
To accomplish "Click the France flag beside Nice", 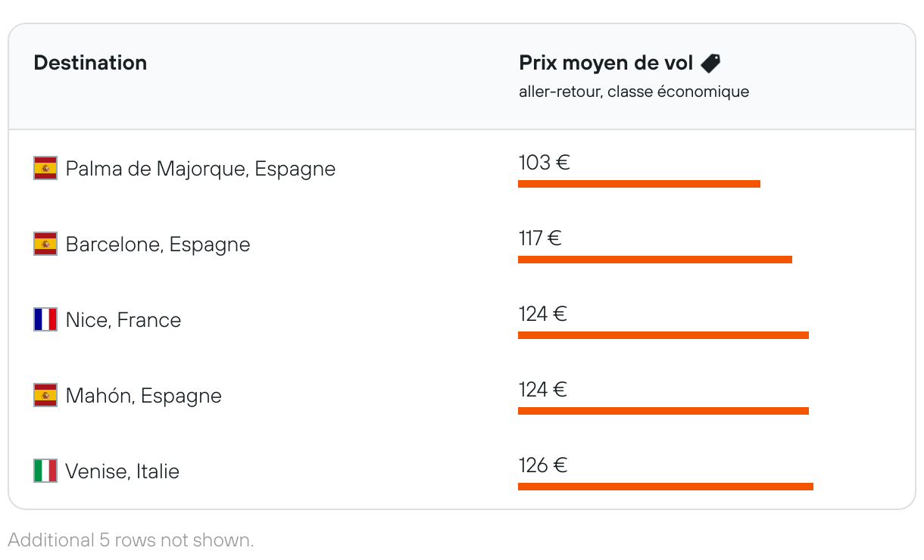I will (x=45, y=319).
